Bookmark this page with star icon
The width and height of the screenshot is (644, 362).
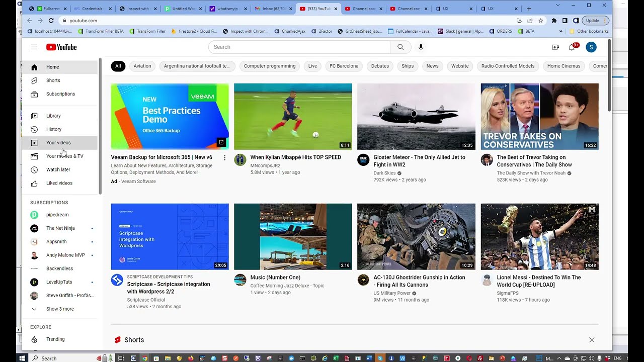click(x=540, y=21)
